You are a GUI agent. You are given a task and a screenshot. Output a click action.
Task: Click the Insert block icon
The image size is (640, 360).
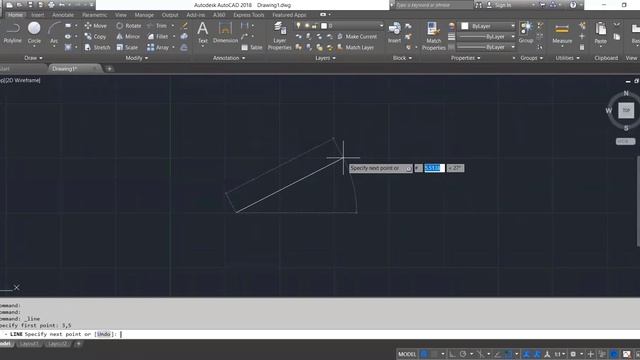tap(394, 33)
